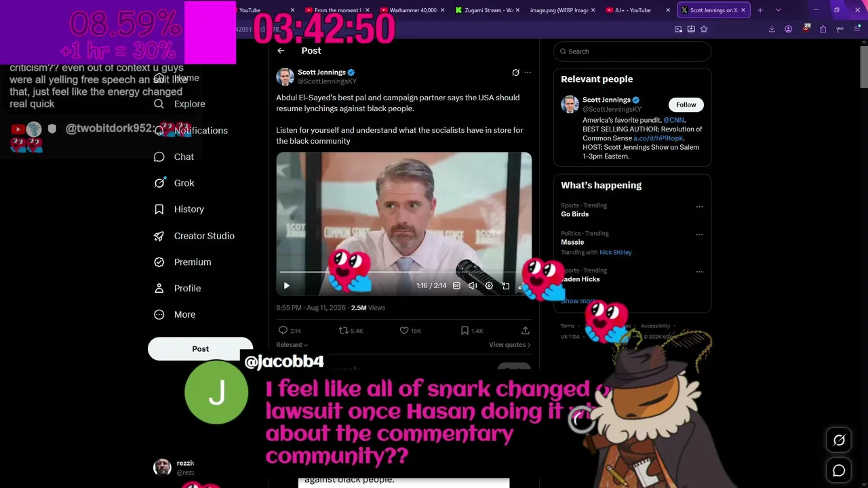The image size is (868, 488).
Task: Open options for Go Birds trend
Action: [x=699, y=207]
